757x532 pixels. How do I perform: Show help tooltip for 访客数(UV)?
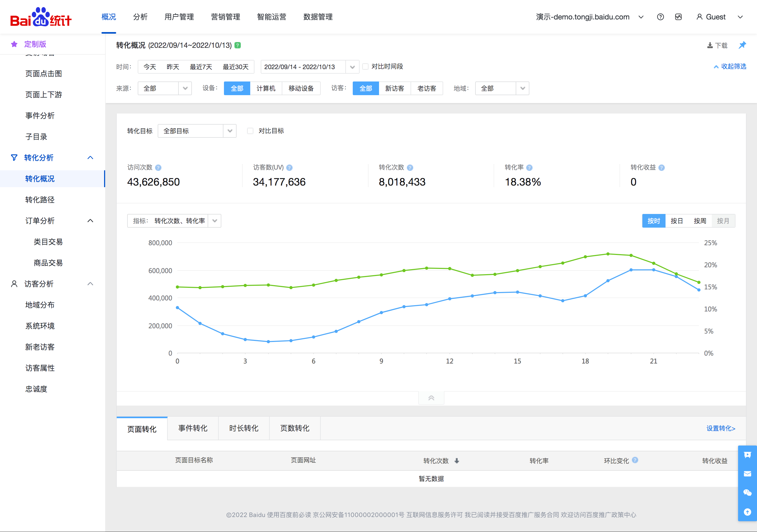[289, 168]
